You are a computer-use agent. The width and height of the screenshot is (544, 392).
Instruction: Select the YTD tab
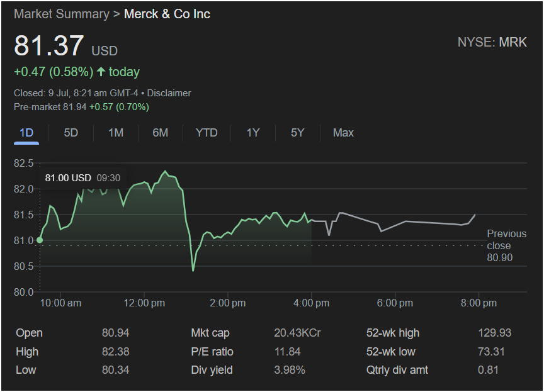(207, 133)
